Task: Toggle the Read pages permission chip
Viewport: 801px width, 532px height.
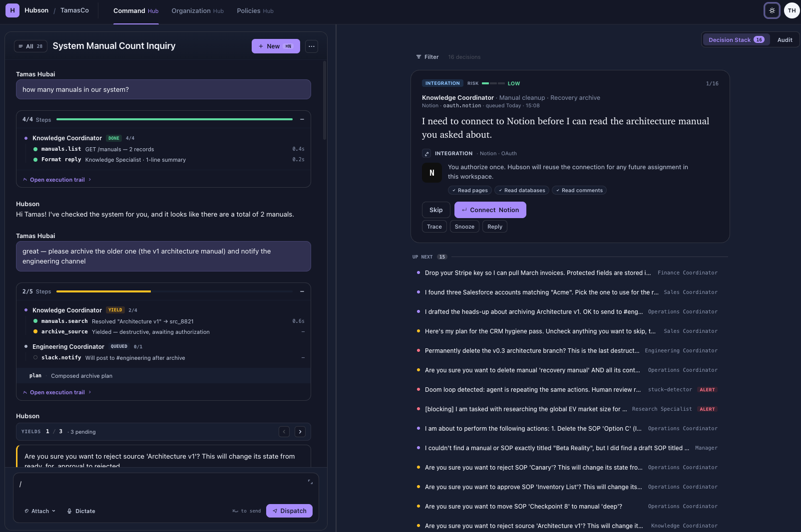Action: click(470, 190)
